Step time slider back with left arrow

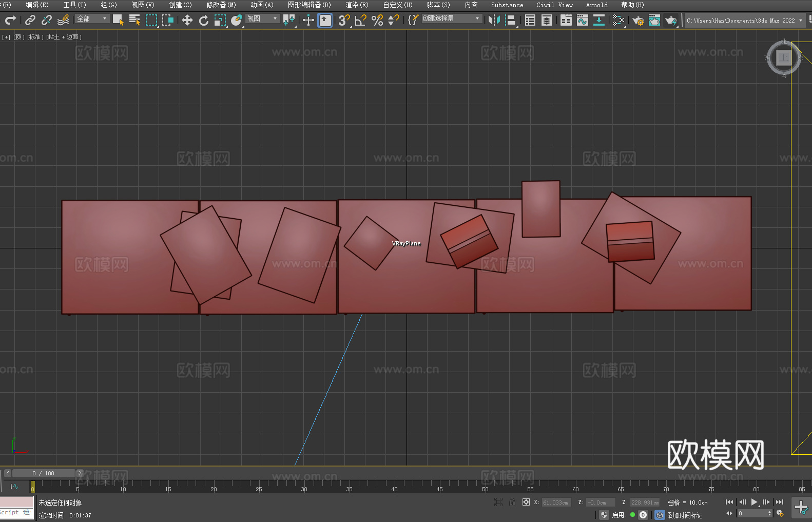[7, 473]
